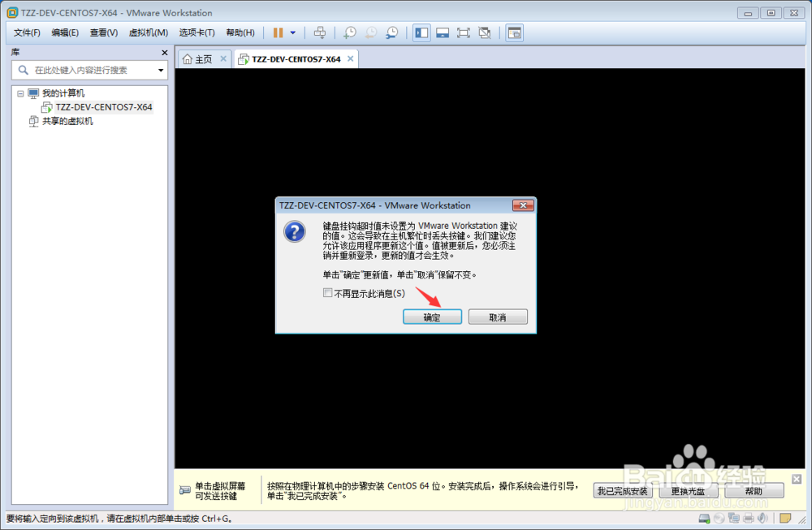Image resolution: width=812 pixels, height=530 pixels.
Task: Close the 主页 tab
Action: coord(223,59)
